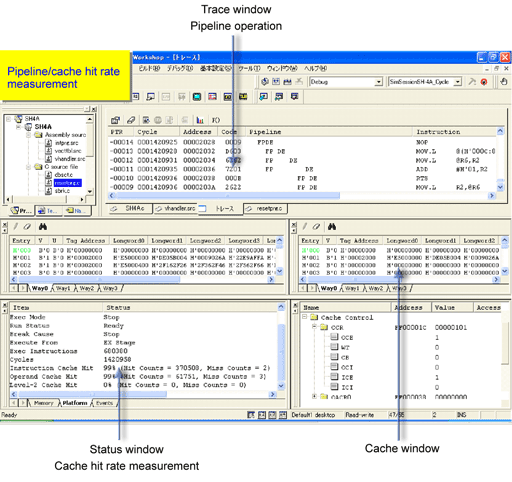This screenshot has height=482, width=512.
Task: Click the eraser icon in the trace toolbar
Action: click(131, 120)
